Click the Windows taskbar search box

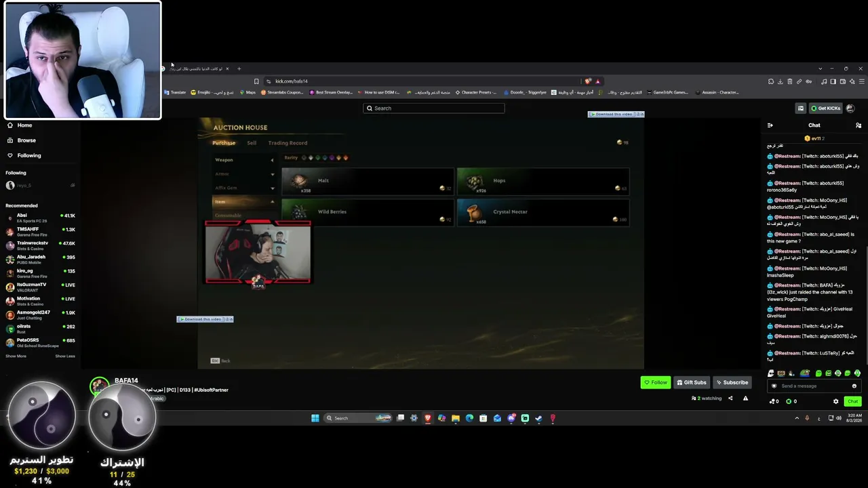pos(359,418)
